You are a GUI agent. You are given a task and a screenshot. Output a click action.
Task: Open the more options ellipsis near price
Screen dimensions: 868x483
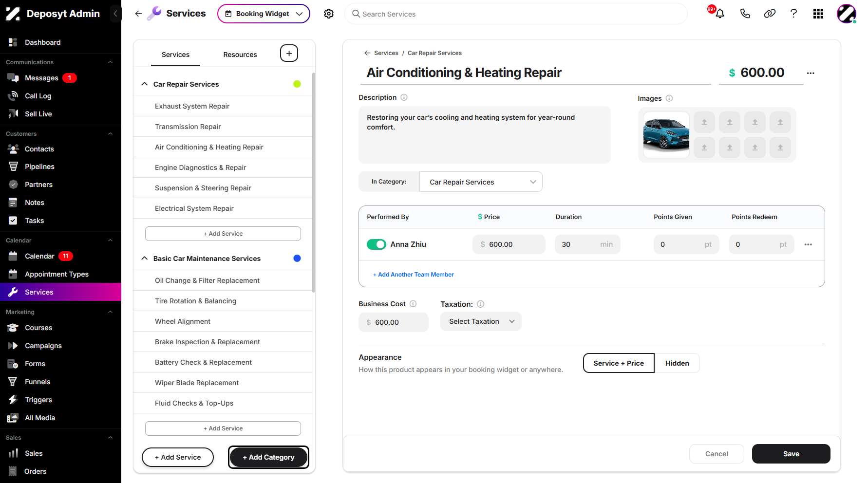[x=811, y=73]
